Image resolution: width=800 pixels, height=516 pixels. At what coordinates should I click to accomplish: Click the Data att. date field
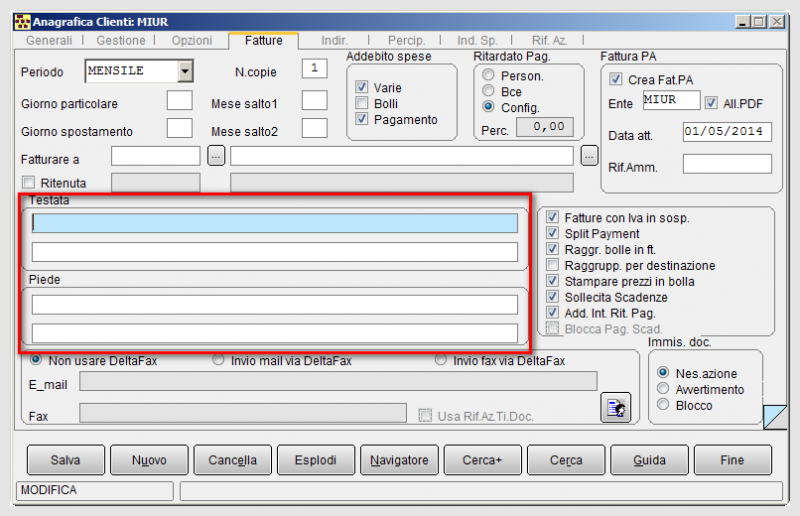click(x=727, y=132)
